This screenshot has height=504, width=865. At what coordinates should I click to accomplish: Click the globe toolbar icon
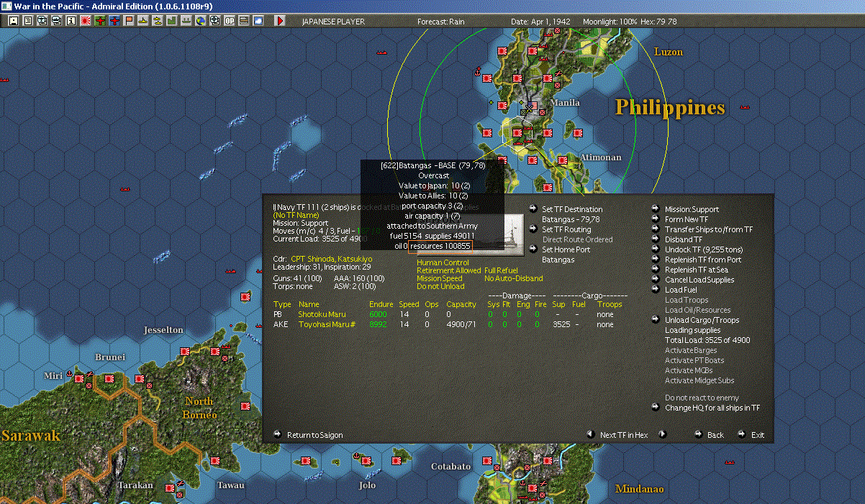coord(200,22)
